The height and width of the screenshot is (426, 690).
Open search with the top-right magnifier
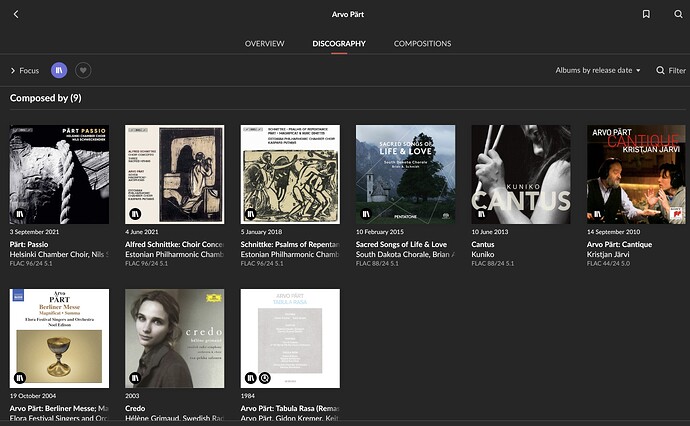click(673, 14)
